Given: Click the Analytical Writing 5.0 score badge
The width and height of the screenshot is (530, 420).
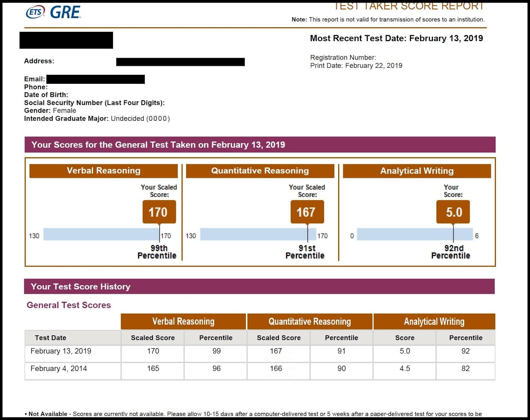Looking at the screenshot, I should tap(453, 212).
